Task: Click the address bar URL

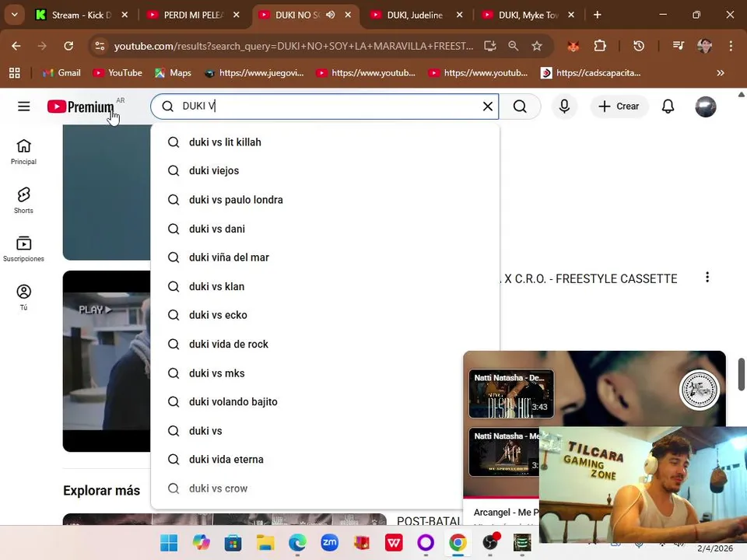Action: 293,46
